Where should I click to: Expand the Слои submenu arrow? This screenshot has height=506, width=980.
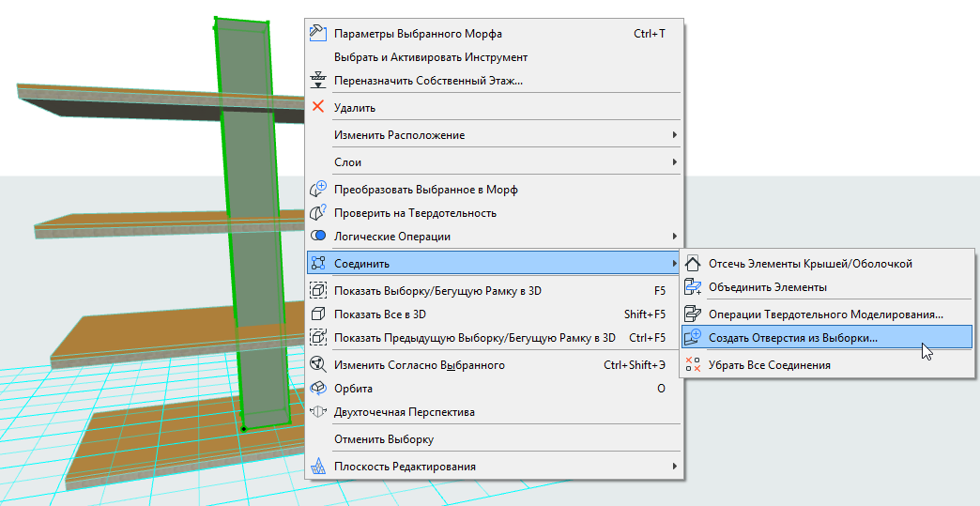(x=674, y=162)
